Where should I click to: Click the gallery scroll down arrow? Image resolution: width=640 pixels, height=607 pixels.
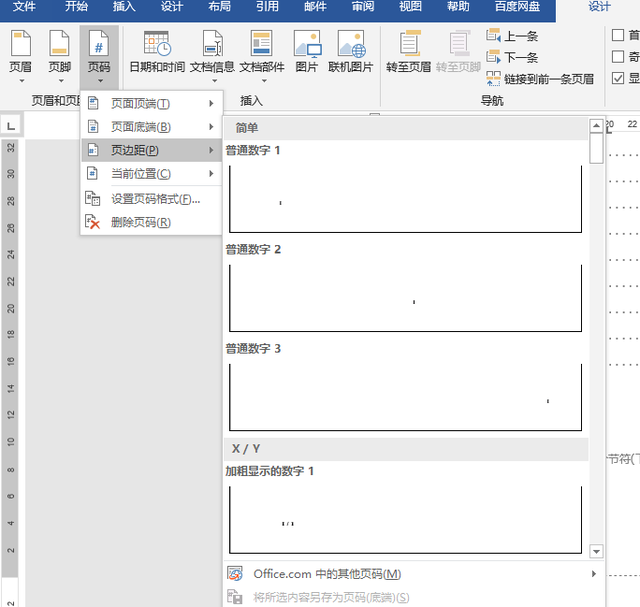(596, 551)
